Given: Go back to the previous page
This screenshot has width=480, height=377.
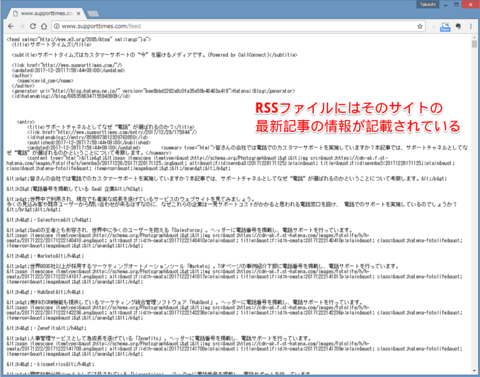Looking at the screenshot, I should click(x=11, y=26).
